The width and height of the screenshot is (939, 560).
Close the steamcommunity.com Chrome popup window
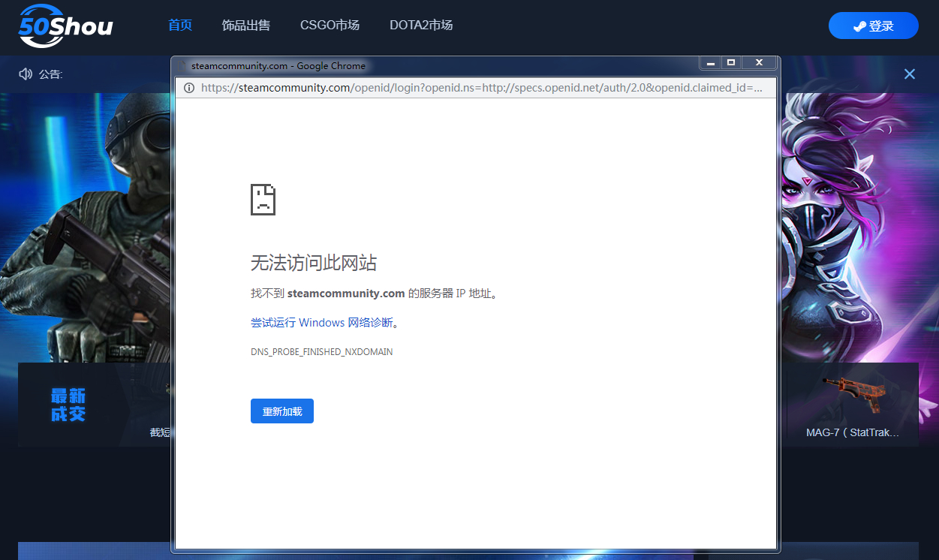pos(759,62)
